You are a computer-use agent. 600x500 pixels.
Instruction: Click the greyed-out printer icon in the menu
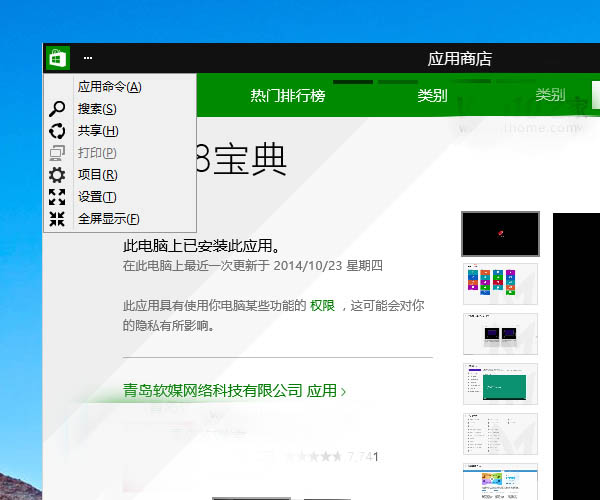pyautogui.click(x=57, y=153)
